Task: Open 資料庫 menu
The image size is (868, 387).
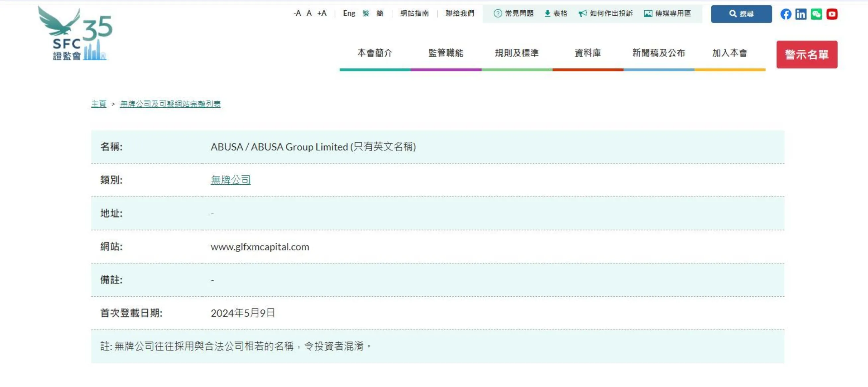Action: click(588, 53)
